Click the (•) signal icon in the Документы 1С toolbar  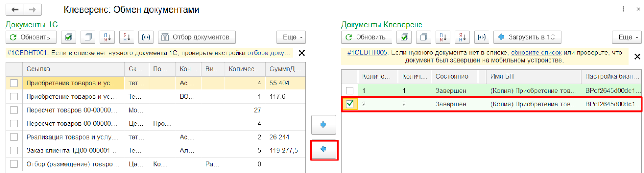(146, 37)
